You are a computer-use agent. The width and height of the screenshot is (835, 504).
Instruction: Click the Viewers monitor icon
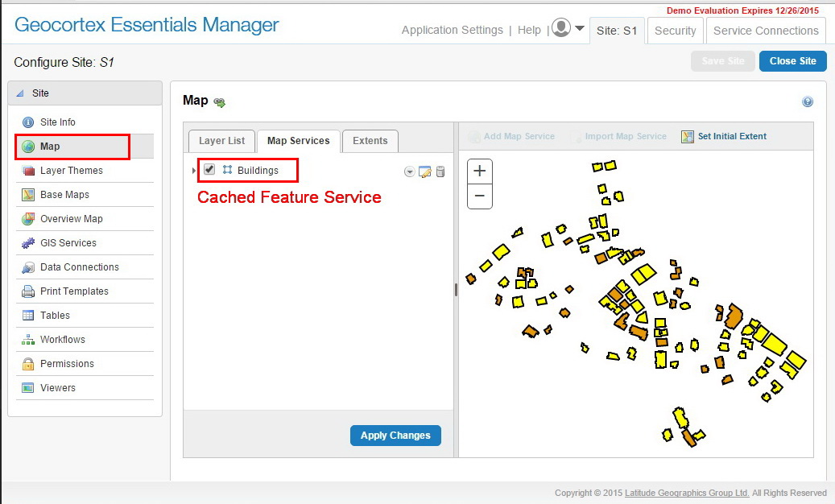28,388
